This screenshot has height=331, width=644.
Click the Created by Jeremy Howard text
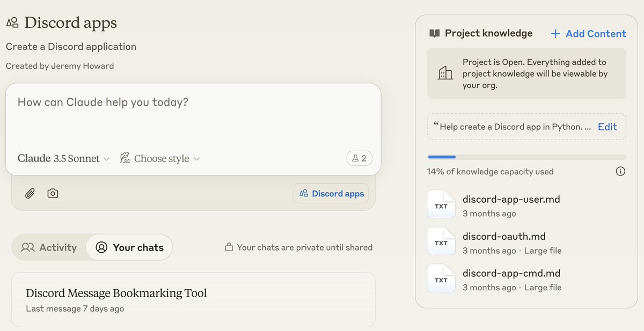(60, 66)
